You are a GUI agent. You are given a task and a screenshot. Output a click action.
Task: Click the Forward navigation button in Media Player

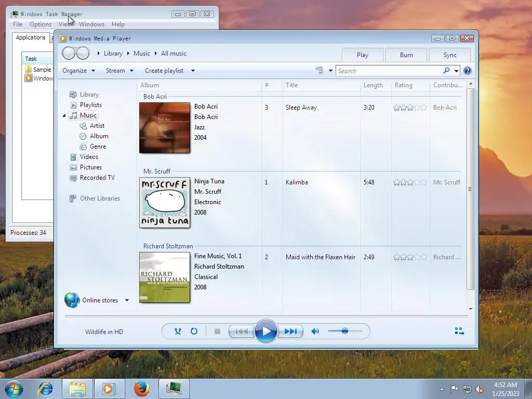(x=83, y=54)
